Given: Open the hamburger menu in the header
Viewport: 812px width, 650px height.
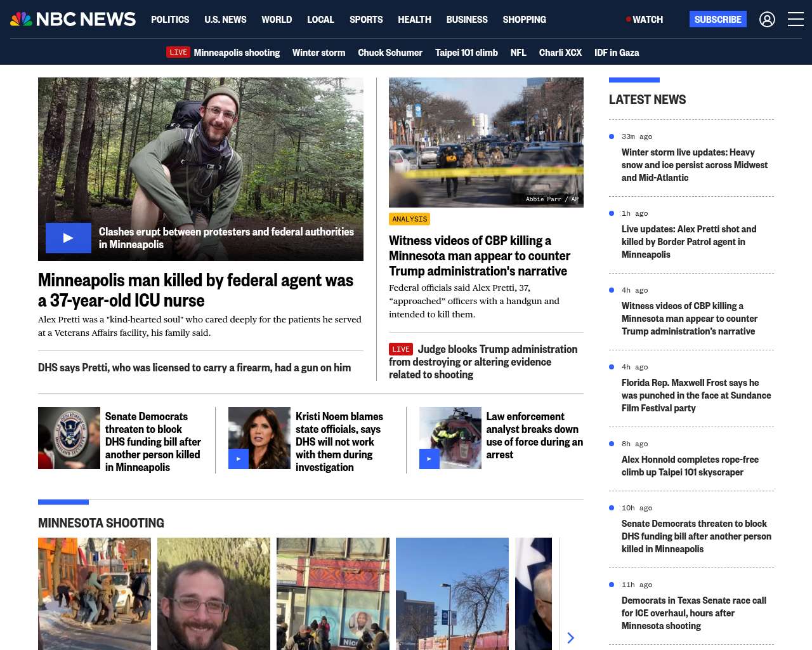Looking at the screenshot, I should point(796,20).
